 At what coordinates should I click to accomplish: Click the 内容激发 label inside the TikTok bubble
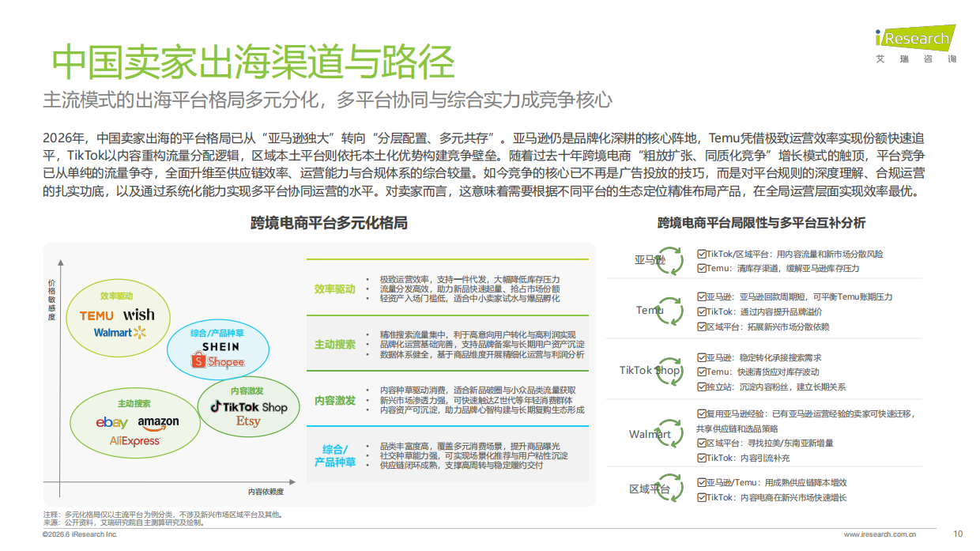(247, 391)
